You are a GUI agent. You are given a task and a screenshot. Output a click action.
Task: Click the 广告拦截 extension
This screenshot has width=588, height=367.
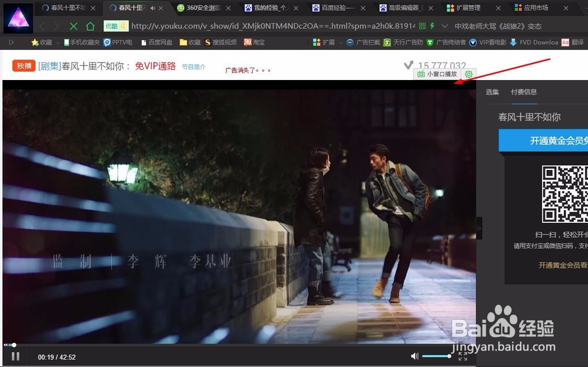(363, 42)
